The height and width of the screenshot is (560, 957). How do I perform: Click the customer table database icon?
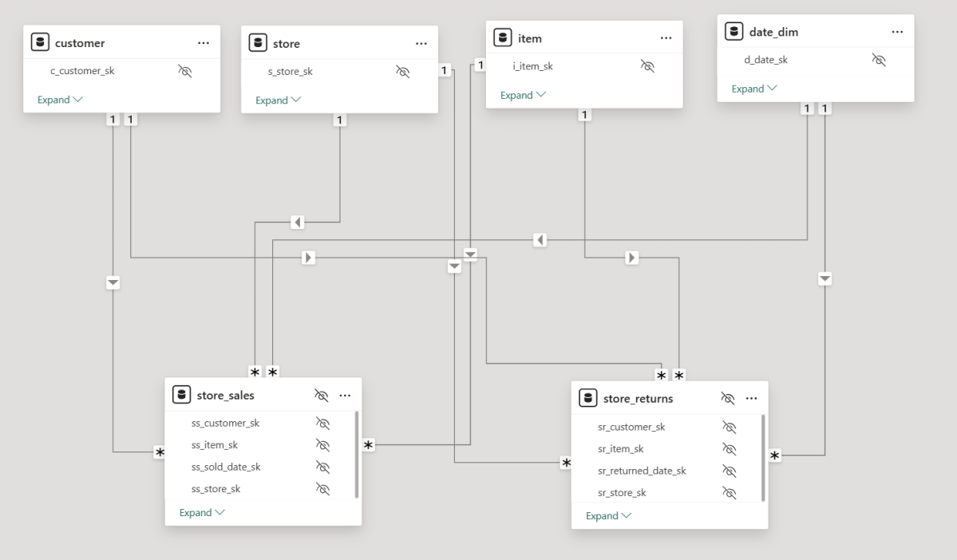tap(40, 43)
